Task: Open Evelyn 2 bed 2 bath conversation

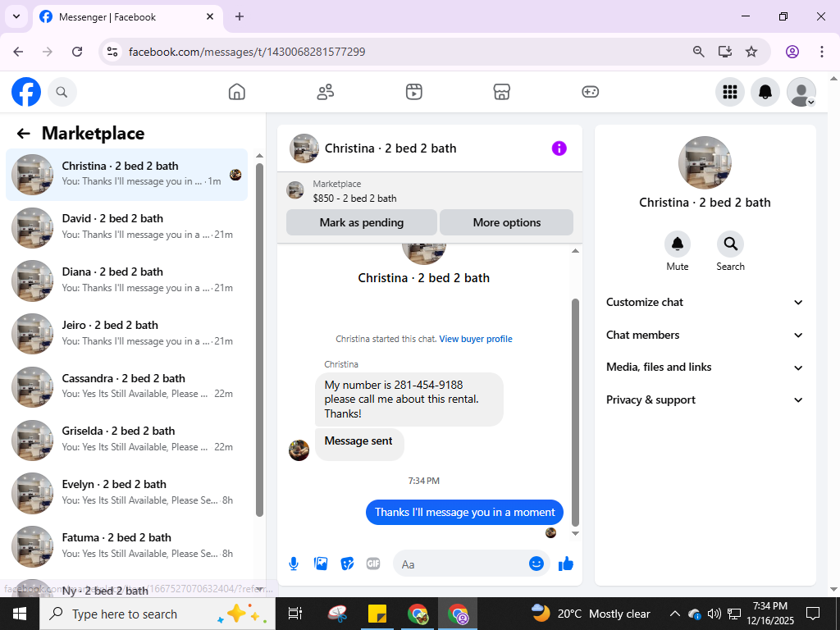Action: click(x=126, y=493)
